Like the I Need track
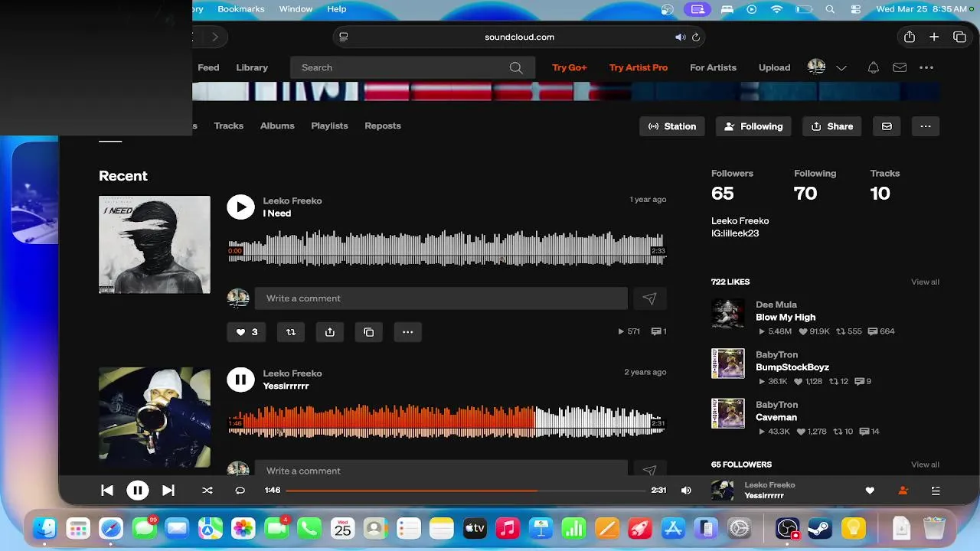The image size is (980, 551). pos(247,332)
